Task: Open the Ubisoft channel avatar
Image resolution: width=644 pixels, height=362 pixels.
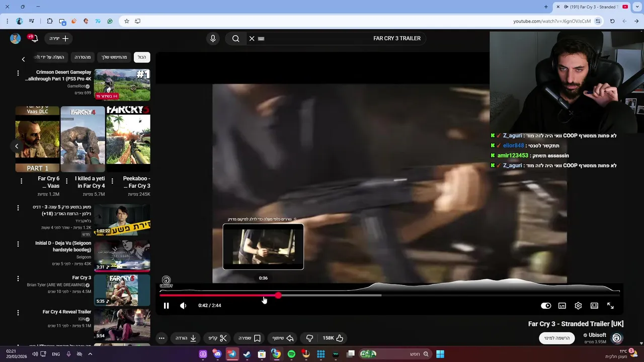Action: coord(617,338)
